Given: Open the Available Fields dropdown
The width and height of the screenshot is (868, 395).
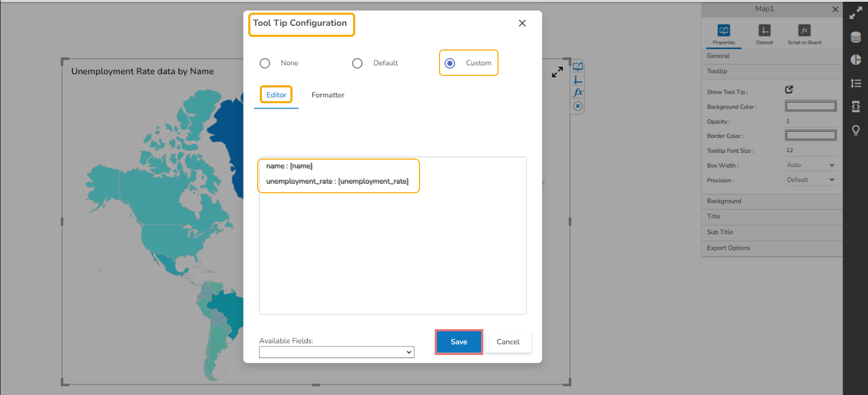Looking at the screenshot, I should point(337,352).
